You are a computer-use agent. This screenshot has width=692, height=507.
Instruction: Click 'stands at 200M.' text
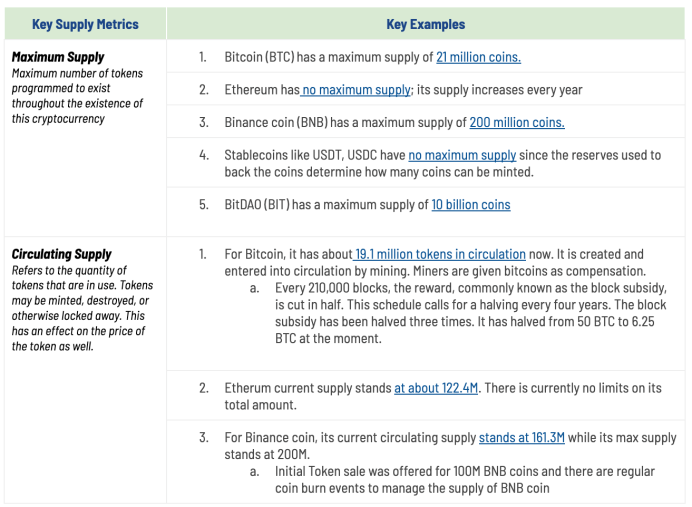coord(267,454)
